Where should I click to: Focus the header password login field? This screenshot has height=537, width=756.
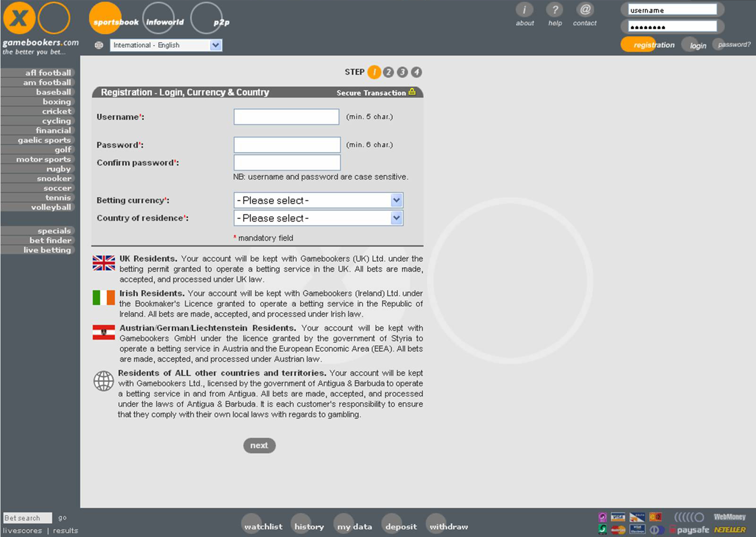672,26
